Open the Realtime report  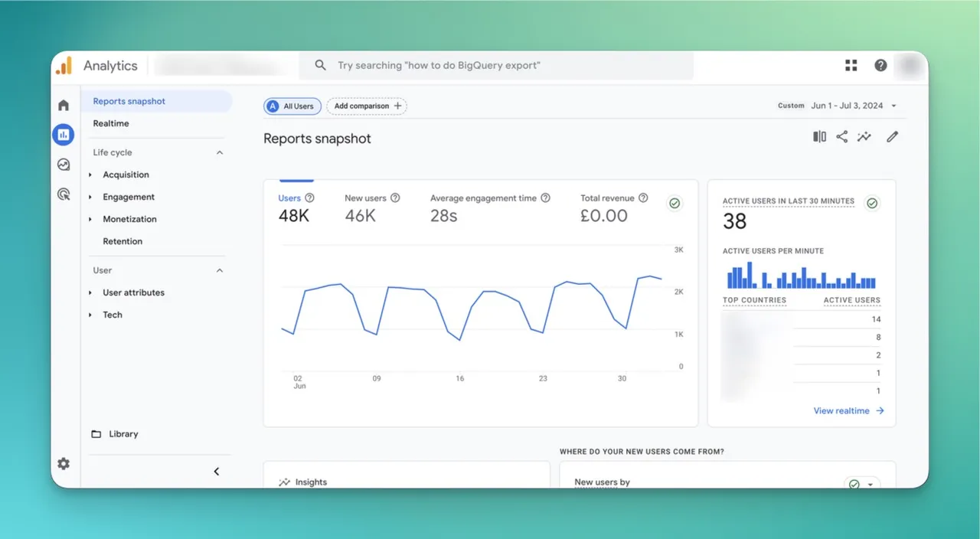111,123
